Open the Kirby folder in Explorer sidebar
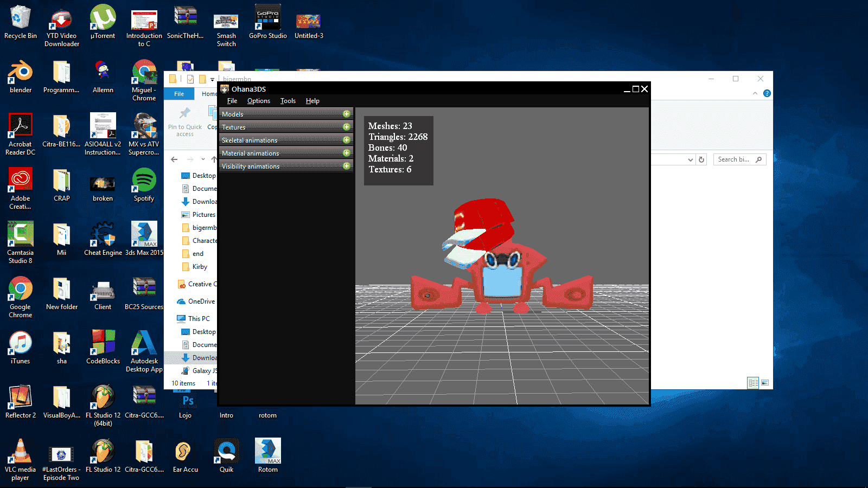 pos(195,267)
